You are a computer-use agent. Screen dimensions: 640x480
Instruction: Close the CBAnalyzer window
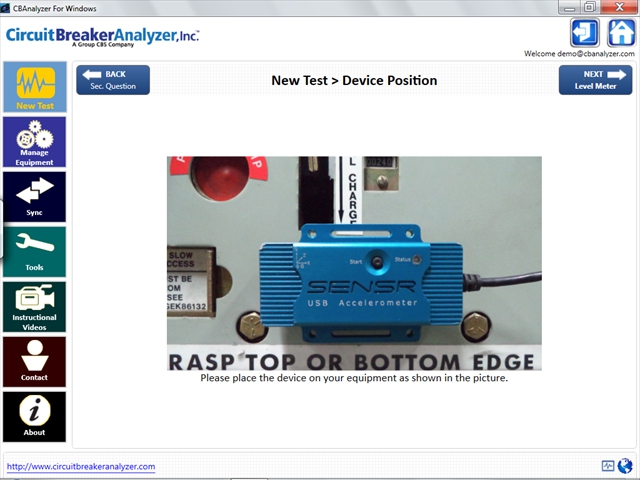point(619,7)
